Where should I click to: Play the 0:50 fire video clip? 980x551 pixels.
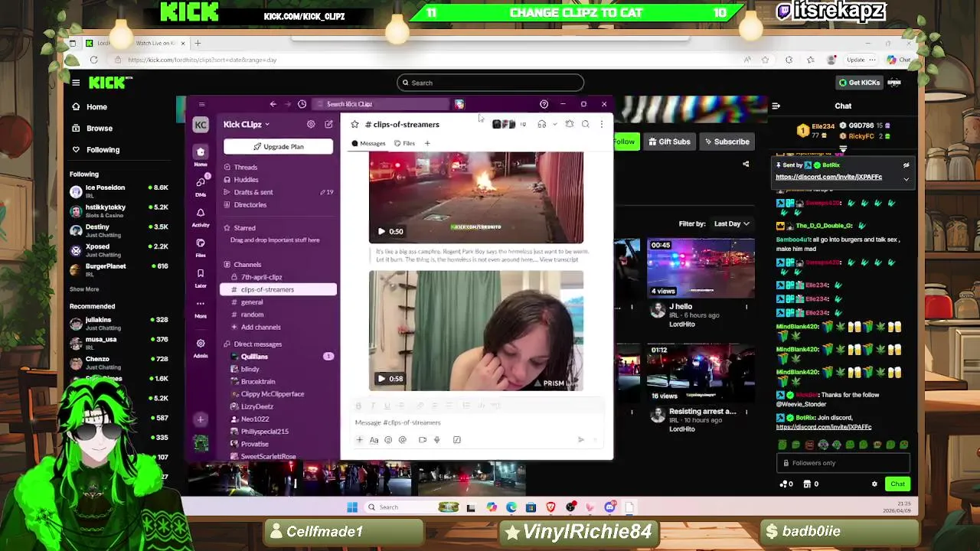pos(381,231)
